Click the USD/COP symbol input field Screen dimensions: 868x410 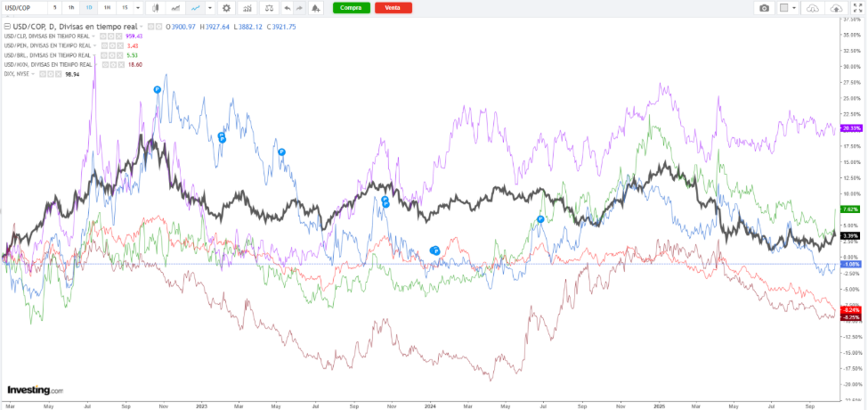coord(22,8)
